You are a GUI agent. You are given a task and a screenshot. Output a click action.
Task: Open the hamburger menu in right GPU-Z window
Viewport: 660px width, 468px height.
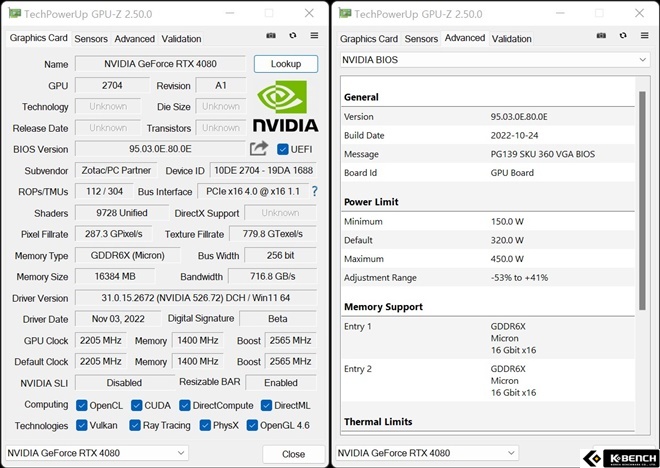[644, 36]
